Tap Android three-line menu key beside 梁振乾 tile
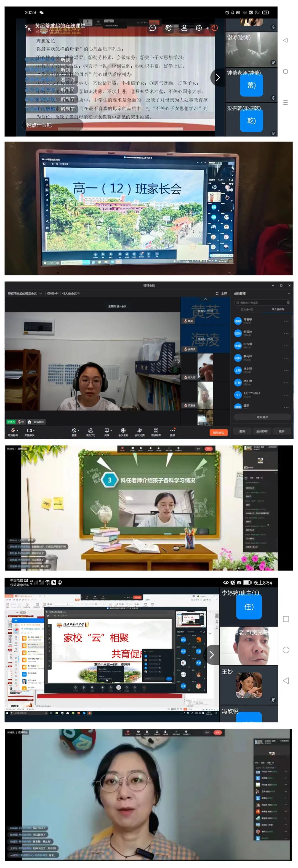This screenshot has width=298, height=868. 286,103
